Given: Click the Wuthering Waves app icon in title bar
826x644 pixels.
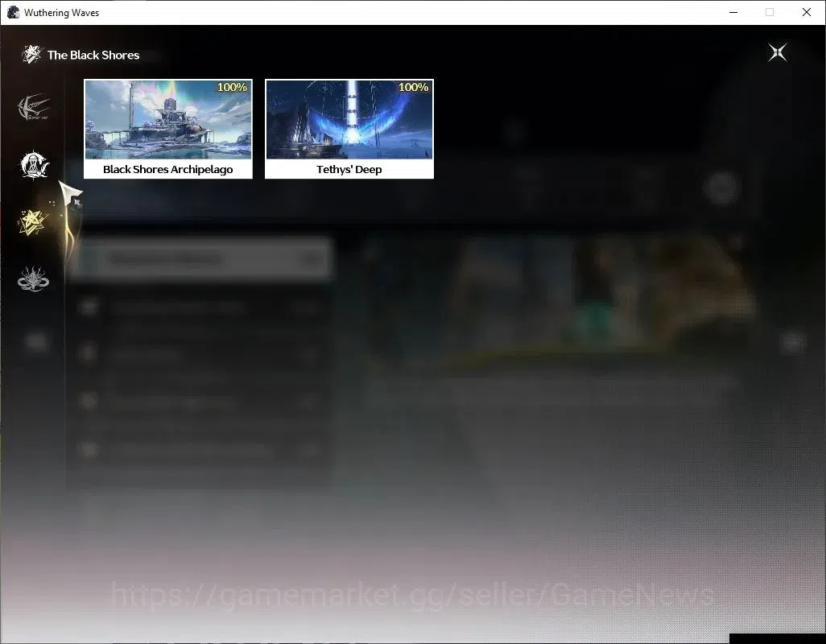Looking at the screenshot, I should click(13, 12).
